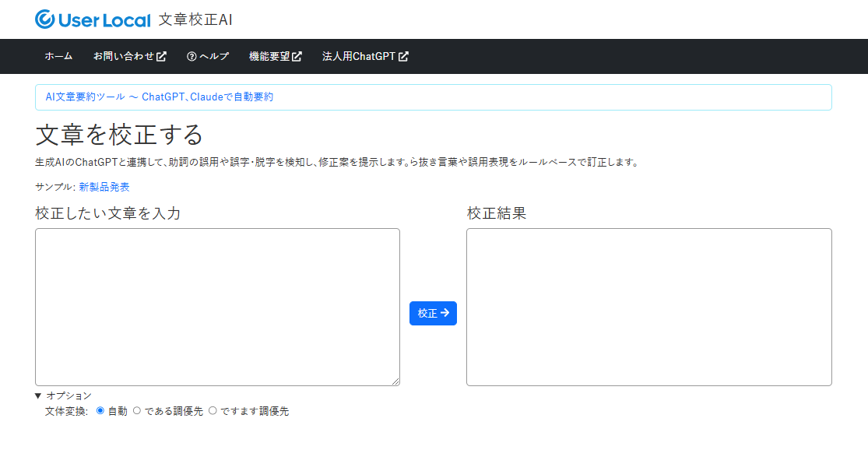Screen dimensions: 868x464
Task: Click the question mark icon beside ヘルプ
Action: click(192, 57)
